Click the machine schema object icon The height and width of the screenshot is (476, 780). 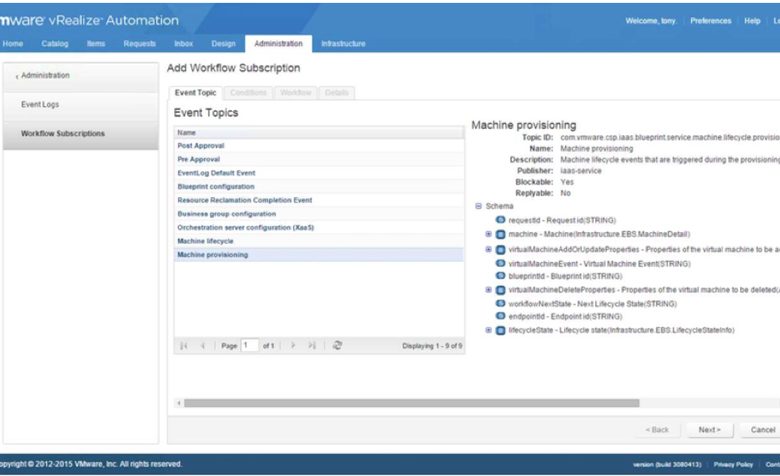[500, 234]
